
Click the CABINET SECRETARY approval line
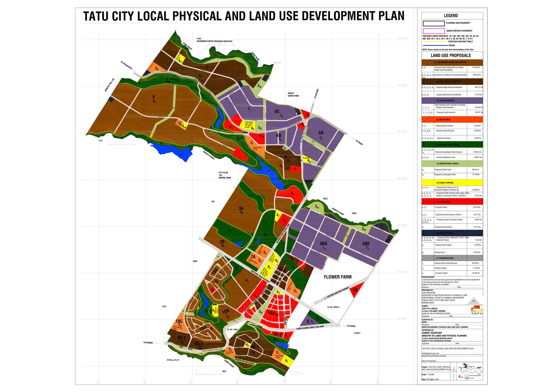[x=432, y=333]
